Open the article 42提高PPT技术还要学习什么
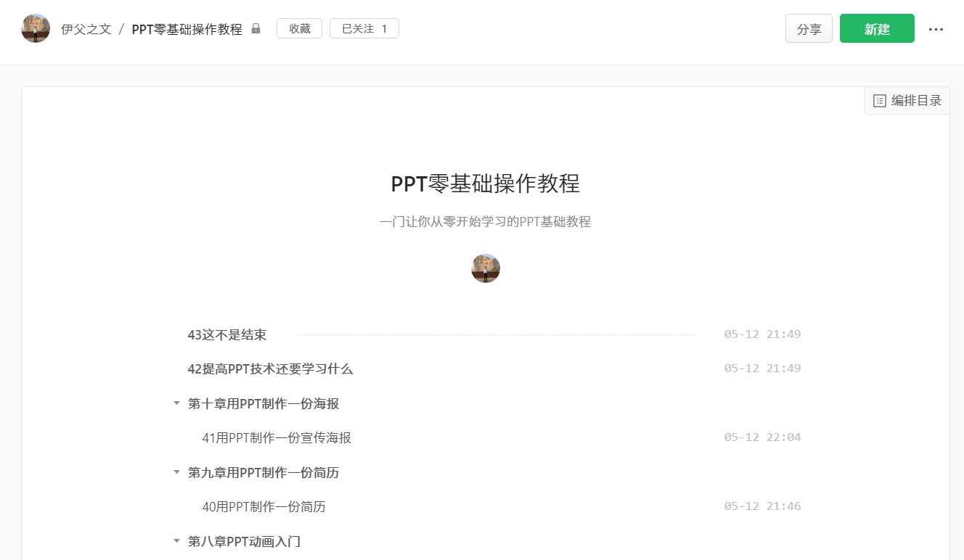 (270, 369)
